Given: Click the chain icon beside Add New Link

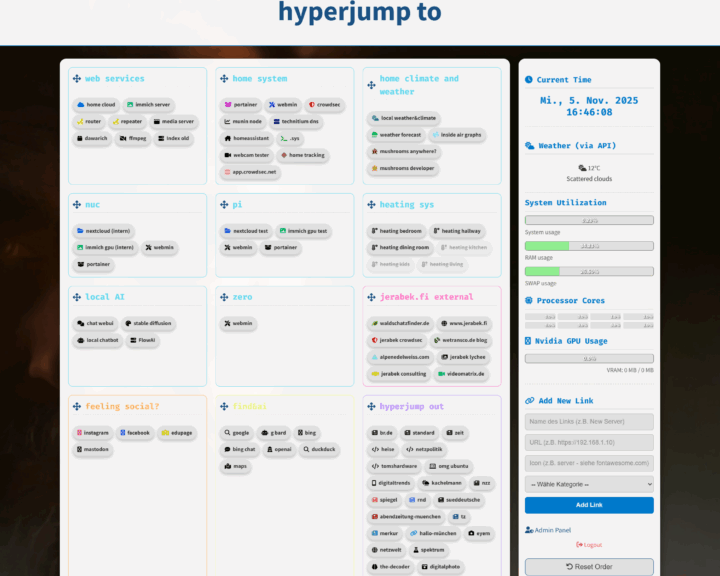Looking at the screenshot, I should pyautogui.click(x=529, y=401).
